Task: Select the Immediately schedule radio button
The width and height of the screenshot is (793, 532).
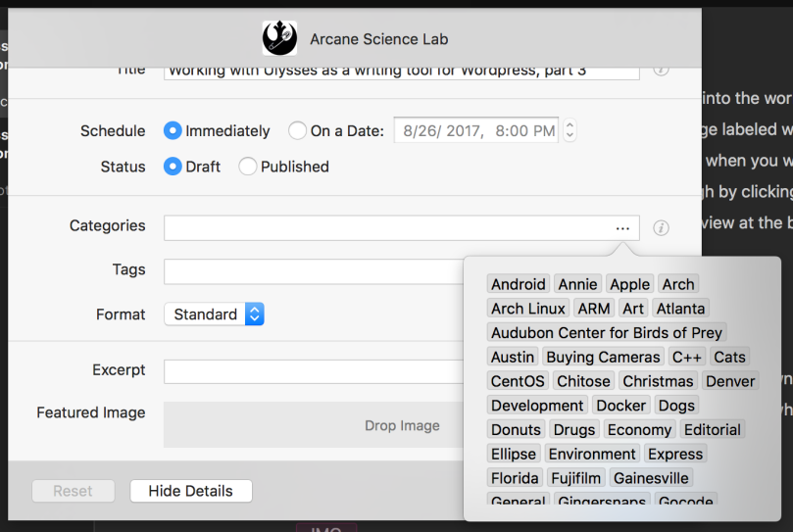Action: pyautogui.click(x=173, y=131)
